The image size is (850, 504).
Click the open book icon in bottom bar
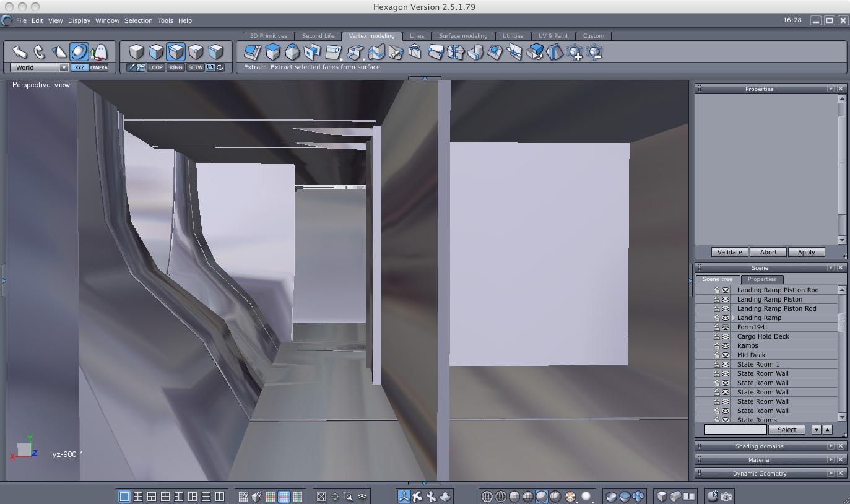point(689,497)
